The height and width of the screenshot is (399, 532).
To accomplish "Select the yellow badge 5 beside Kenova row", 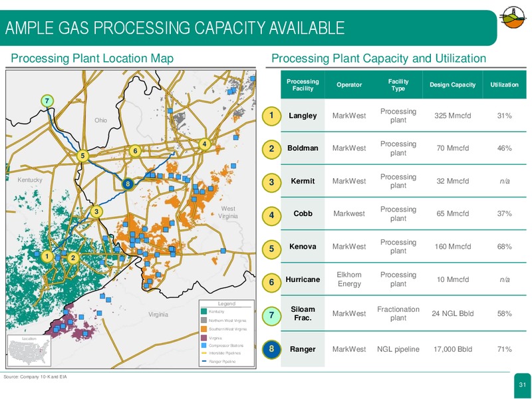I will tap(271, 249).
